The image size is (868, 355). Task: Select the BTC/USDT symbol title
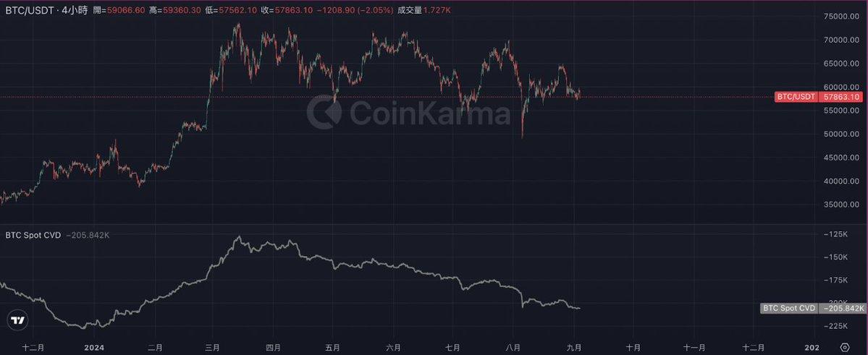(30, 12)
